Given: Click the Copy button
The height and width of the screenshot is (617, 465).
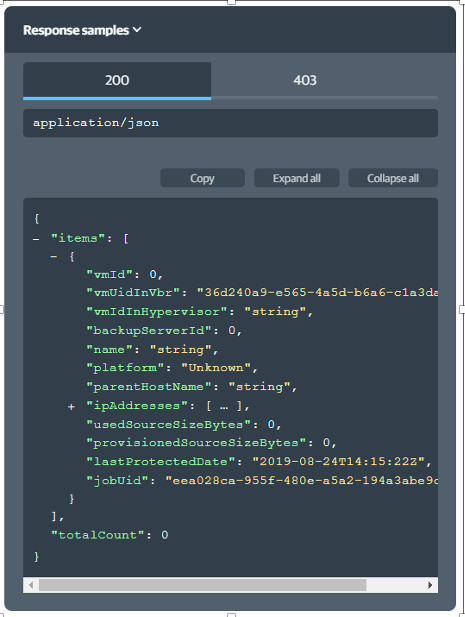Looking at the screenshot, I should (x=202, y=178).
